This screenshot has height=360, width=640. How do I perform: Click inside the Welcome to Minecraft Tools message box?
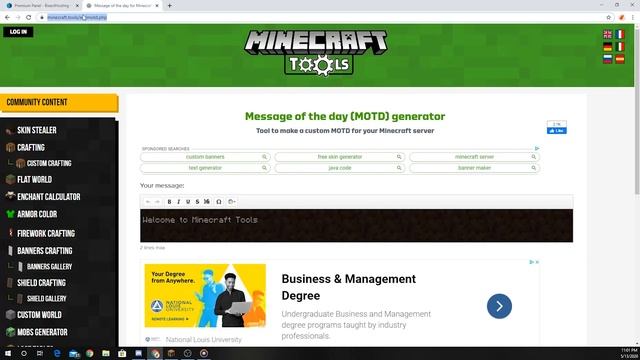(356, 226)
